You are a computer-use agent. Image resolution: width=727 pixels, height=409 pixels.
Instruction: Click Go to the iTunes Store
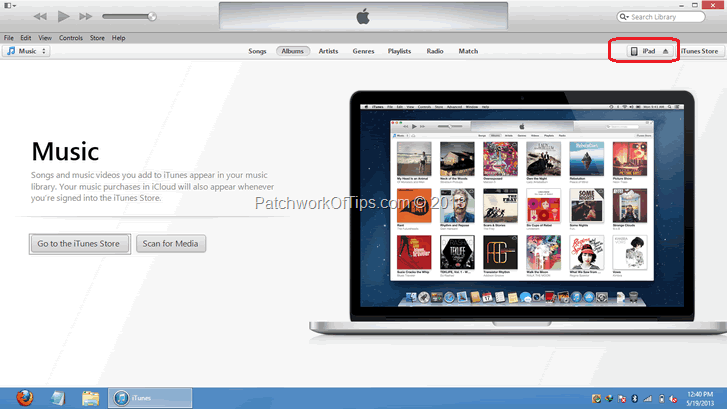[79, 244]
